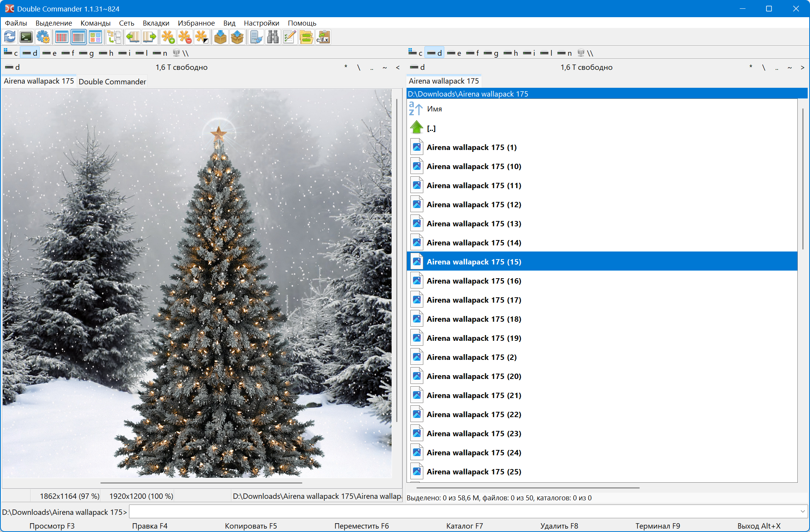This screenshot has width=810, height=532.
Task: Switch to the Double Commander tab
Action: (112, 82)
